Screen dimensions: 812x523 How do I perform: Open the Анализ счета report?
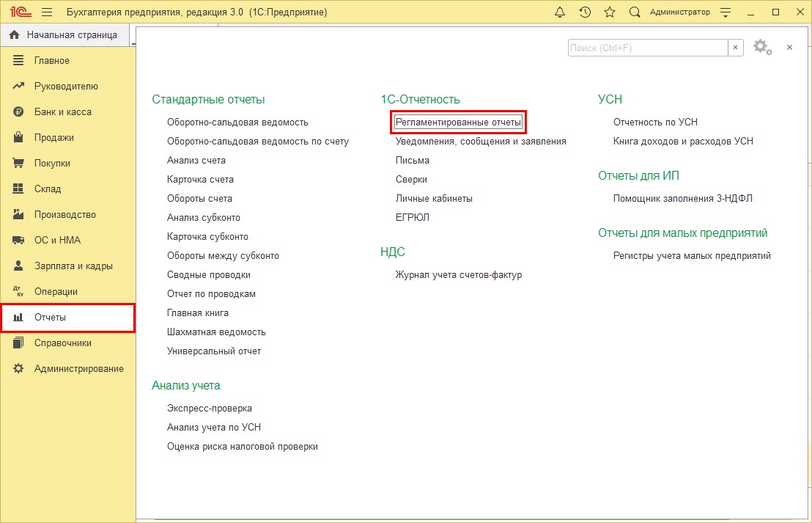coord(196,160)
